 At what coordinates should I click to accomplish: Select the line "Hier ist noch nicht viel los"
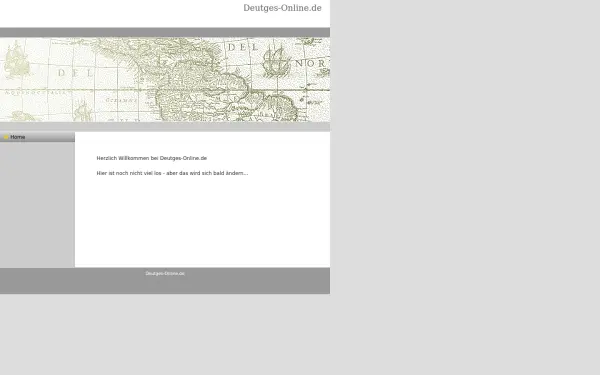(x=129, y=173)
